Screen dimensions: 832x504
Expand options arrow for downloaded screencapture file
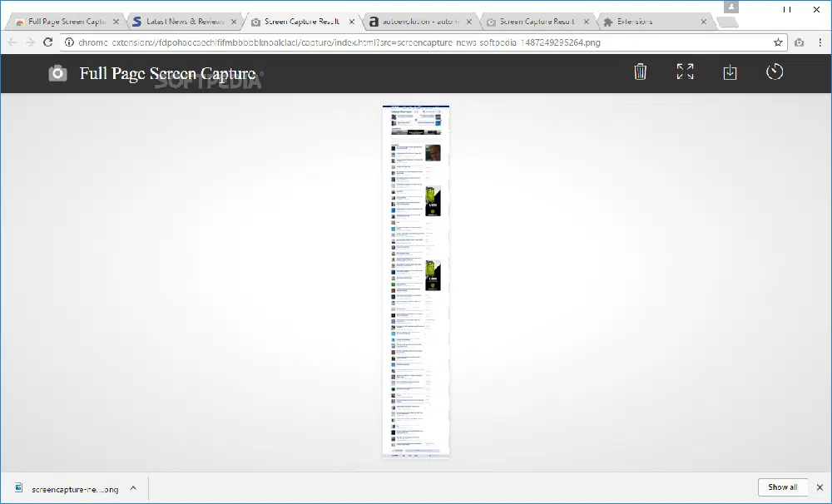pyautogui.click(x=133, y=489)
